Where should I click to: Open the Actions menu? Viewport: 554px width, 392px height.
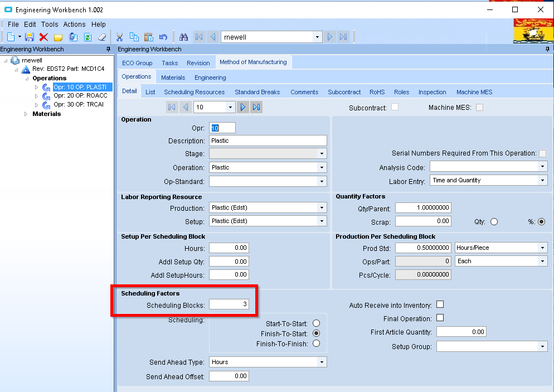(74, 25)
